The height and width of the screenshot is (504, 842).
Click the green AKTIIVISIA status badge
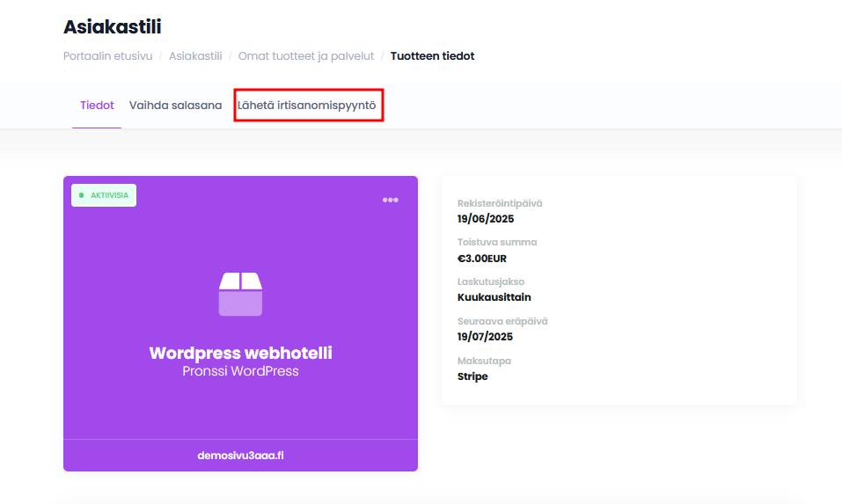(x=104, y=195)
